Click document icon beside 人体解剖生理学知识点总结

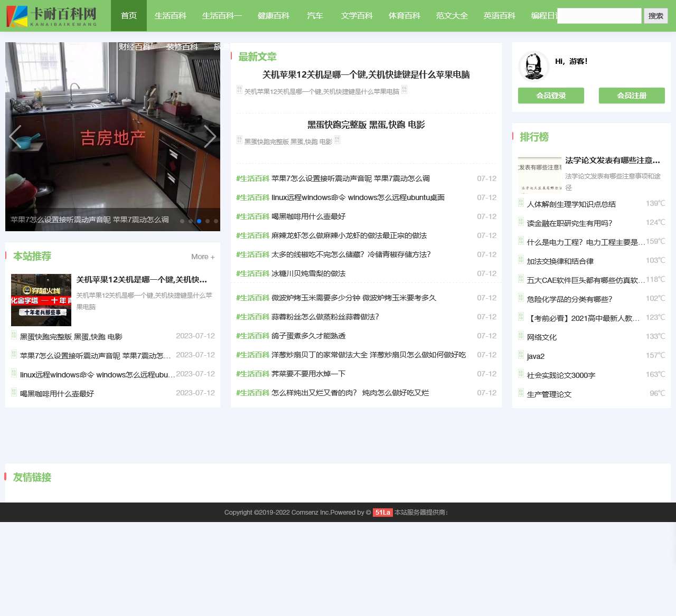coord(521,203)
